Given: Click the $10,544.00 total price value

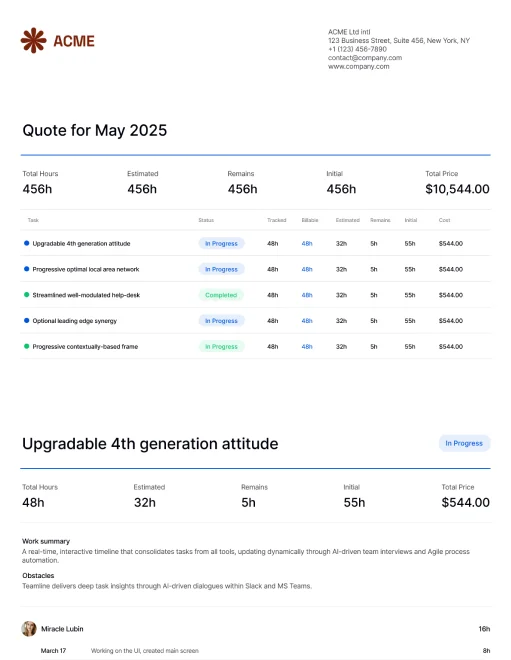Looking at the screenshot, I should (x=458, y=189).
